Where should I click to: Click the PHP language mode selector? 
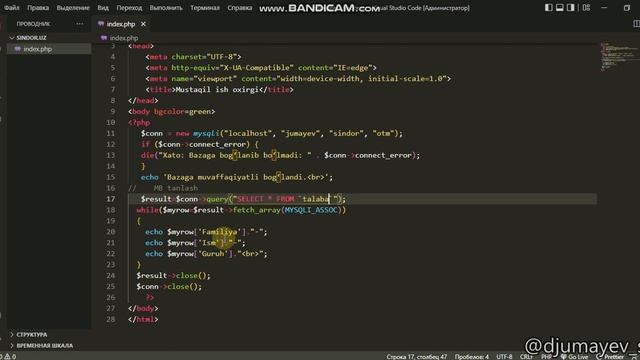coord(546,357)
